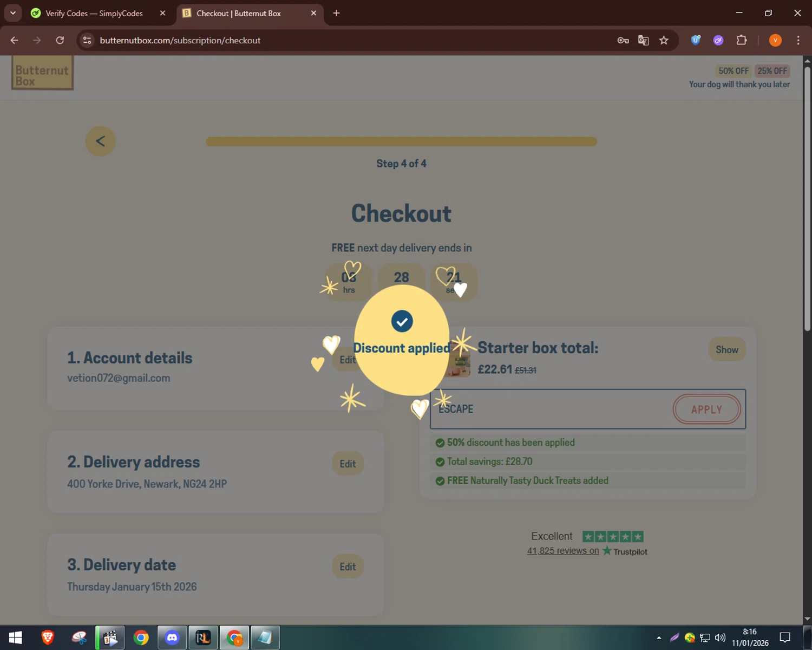
Task: Open the clapperboard app in taskbar
Action: coord(110,638)
